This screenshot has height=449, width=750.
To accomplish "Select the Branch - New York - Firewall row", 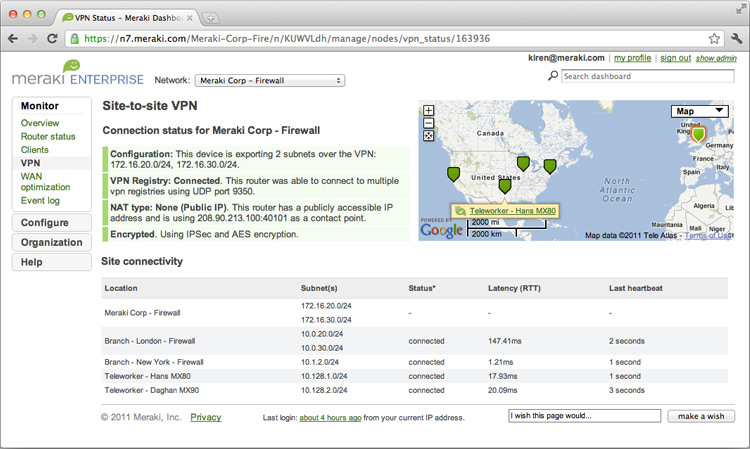I will coord(414,362).
